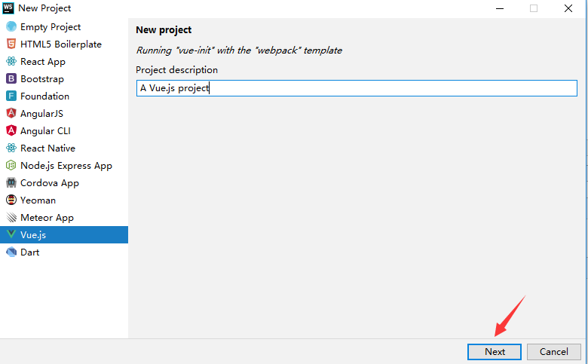
Task: Click the Node.js Express App icon
Action: [x=11, y=166]
